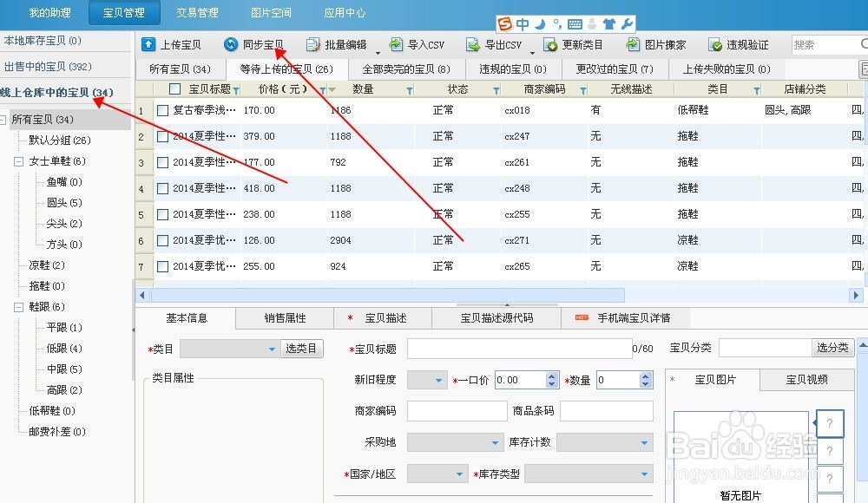
Task: Select 更改过的宝贝 (7) tab
Action: [615, 69]
